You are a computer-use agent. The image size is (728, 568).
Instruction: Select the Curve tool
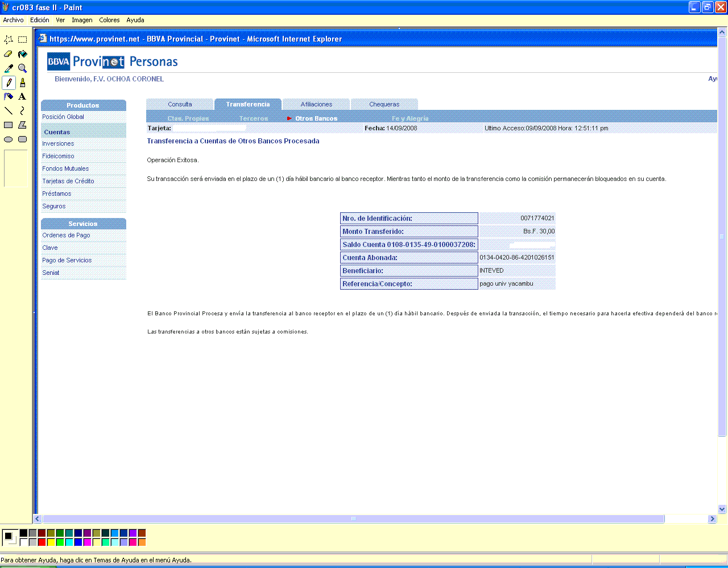pyautogui.click(x=23, y=111)
